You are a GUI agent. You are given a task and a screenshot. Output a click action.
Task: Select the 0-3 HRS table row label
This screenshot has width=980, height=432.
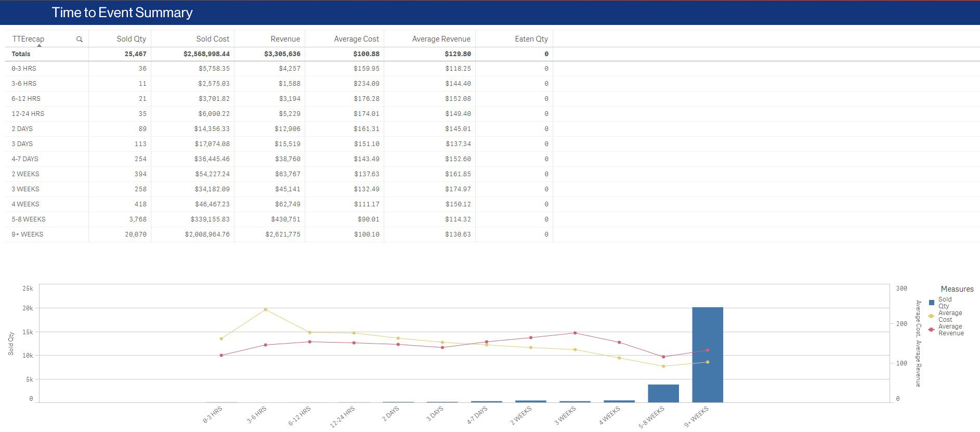click(x=24, y=69)
